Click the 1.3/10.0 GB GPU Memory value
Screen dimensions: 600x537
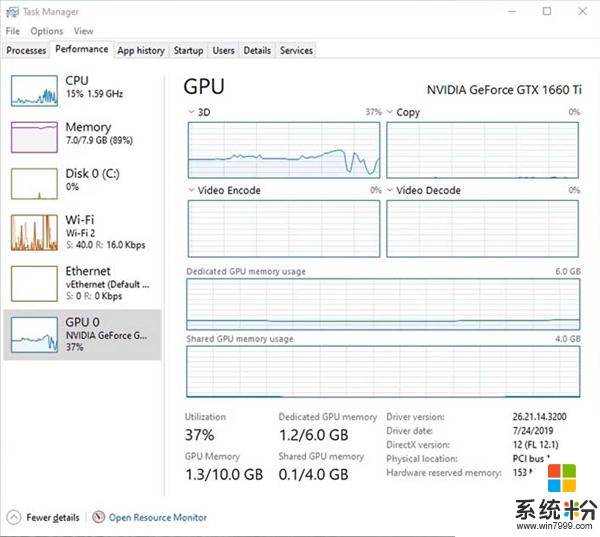coord(224,475)
